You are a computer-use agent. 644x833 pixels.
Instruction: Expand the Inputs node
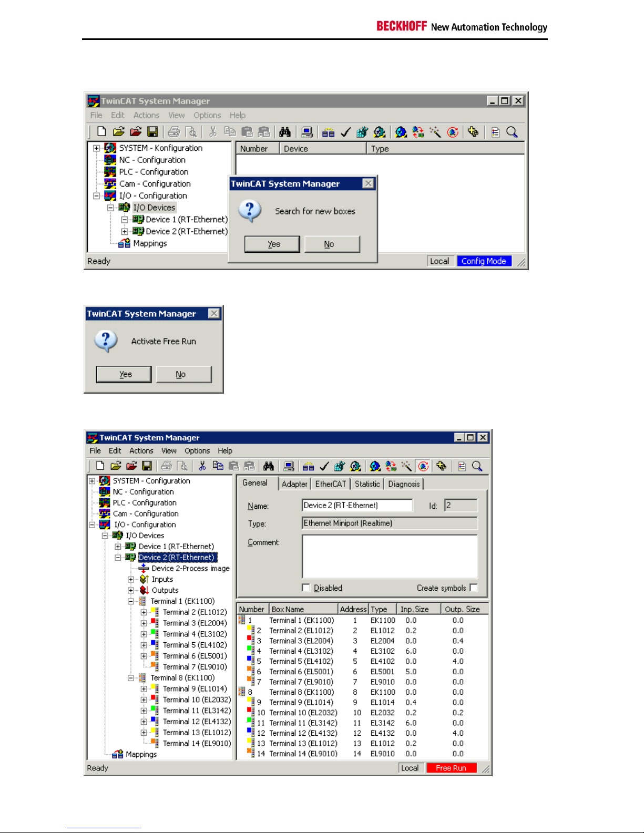[x=131, y=579]
